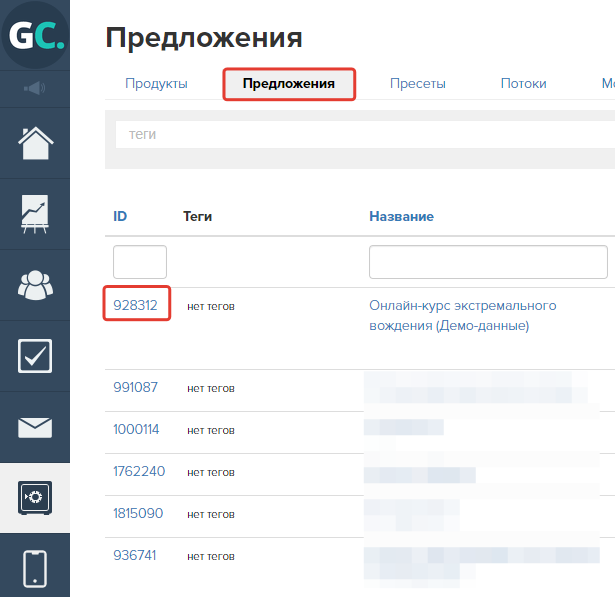Click 'нет тегов' in row 1815090

(x=211, y=514)
